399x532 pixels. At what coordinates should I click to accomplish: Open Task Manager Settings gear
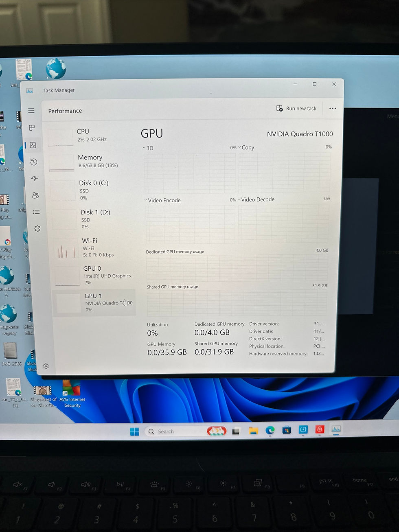coord(46,366)
